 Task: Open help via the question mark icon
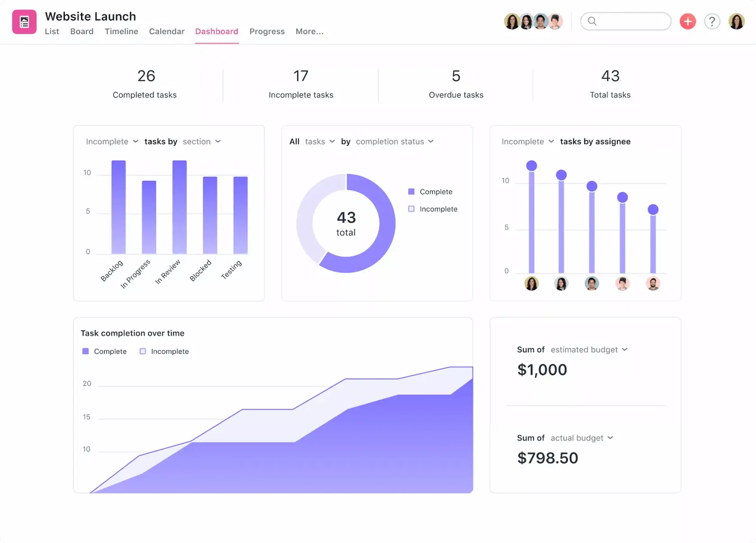[x=712, y=21]
